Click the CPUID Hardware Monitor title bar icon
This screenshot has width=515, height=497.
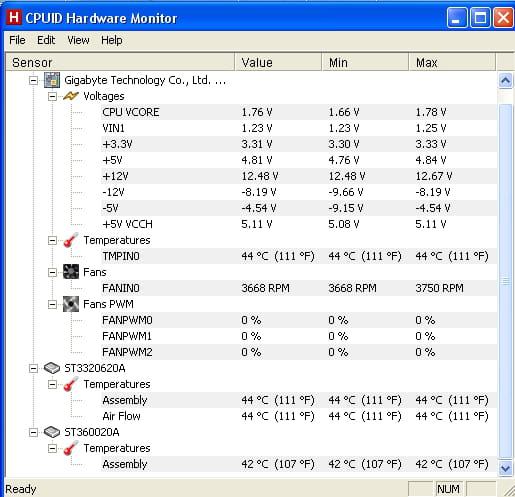(x=14, y=17)
